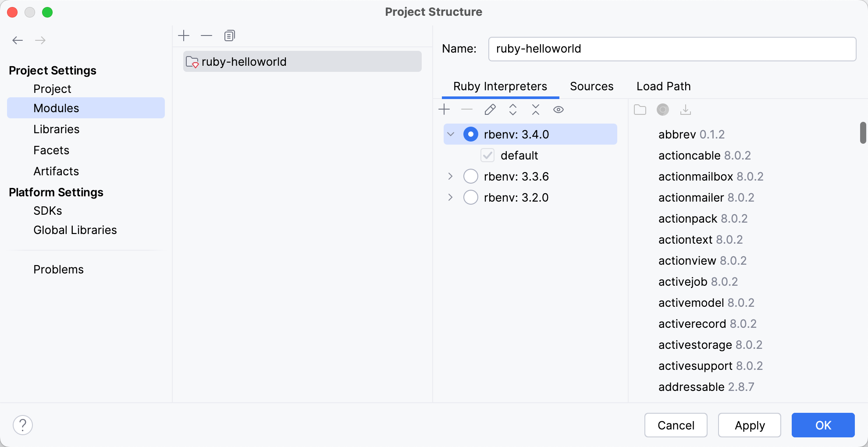The width and height of the screenshot is (868, 447).
Task: Edit the rbenv 3.4.0 interpreter
Action: 490,110
